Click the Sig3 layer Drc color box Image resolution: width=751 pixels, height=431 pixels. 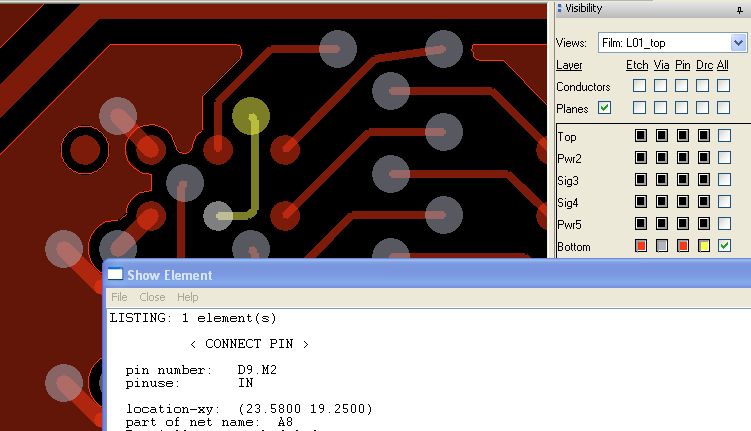[704, 180]
